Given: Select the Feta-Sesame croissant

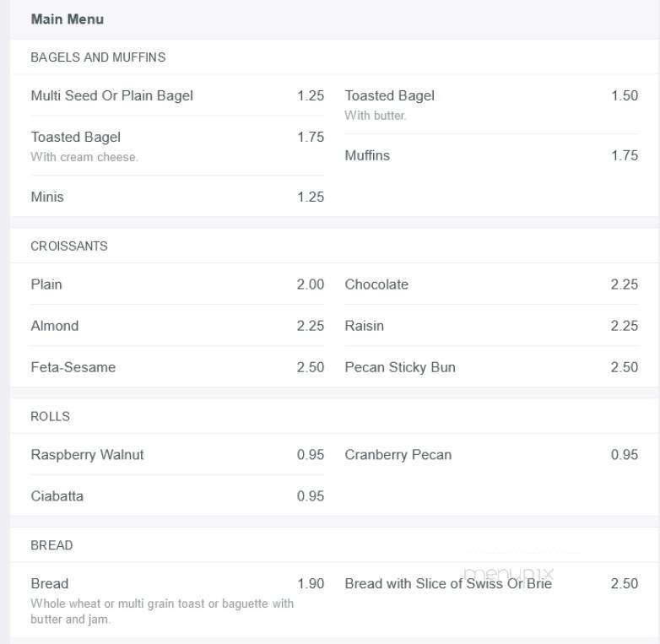Looking at the screenshot, I should (73, 367).
